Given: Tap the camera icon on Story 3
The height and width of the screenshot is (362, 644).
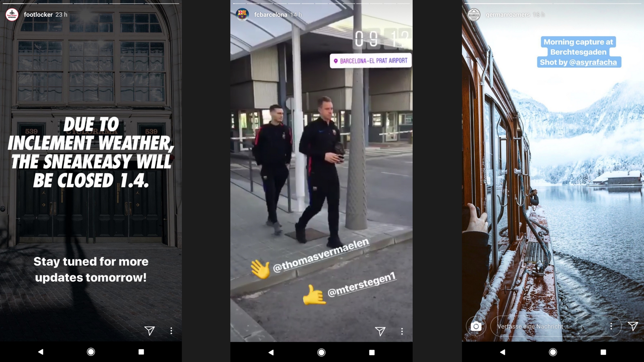Looking at the screenshot, I should coord(476,325).
